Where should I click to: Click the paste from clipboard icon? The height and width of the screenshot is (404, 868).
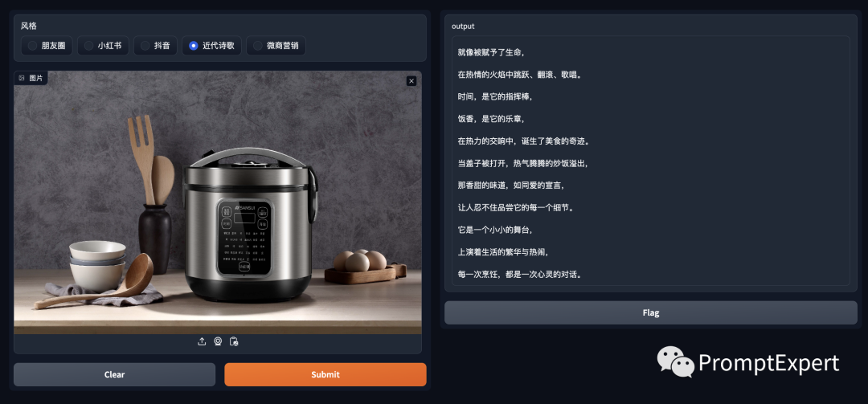[234, 341]
